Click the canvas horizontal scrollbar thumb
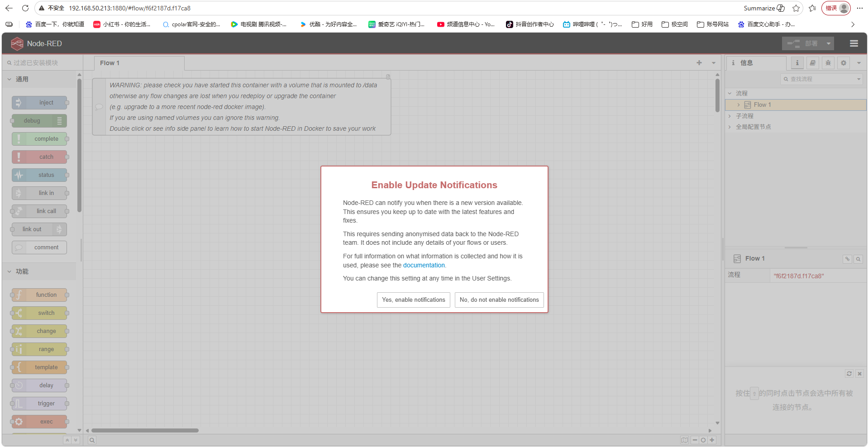Image resolution: width=868 pixels, height=447 pixels. point(145,431)
